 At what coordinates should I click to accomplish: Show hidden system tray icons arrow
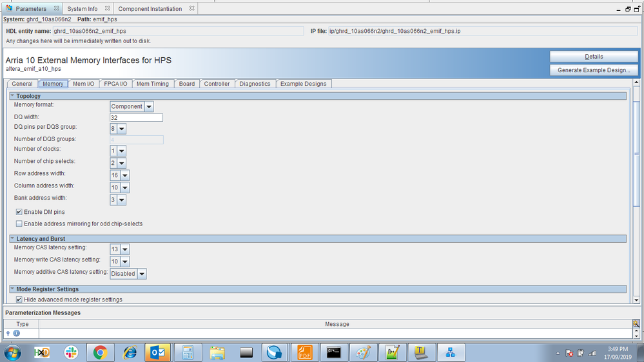pos(558,353)
